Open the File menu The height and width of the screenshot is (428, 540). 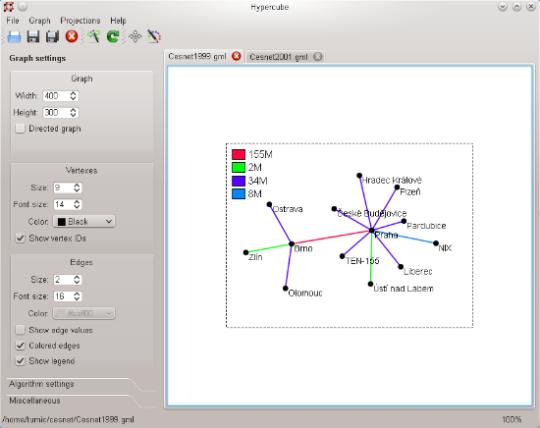(13, 21)
